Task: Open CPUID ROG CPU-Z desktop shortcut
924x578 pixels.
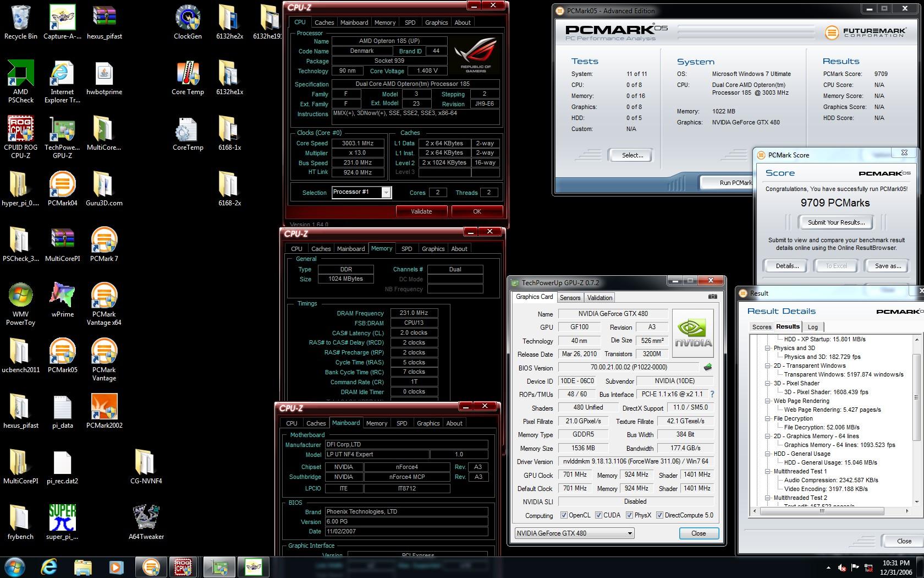Action: point(21,137)
